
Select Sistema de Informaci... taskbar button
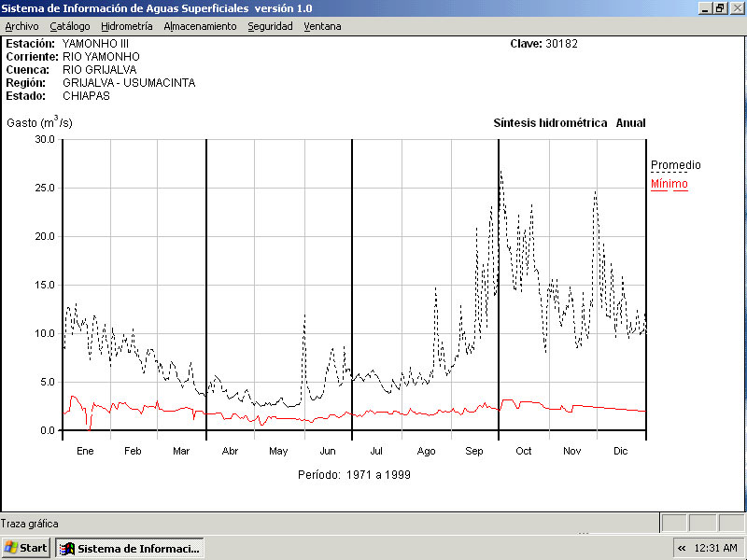[x=130, y=548]
